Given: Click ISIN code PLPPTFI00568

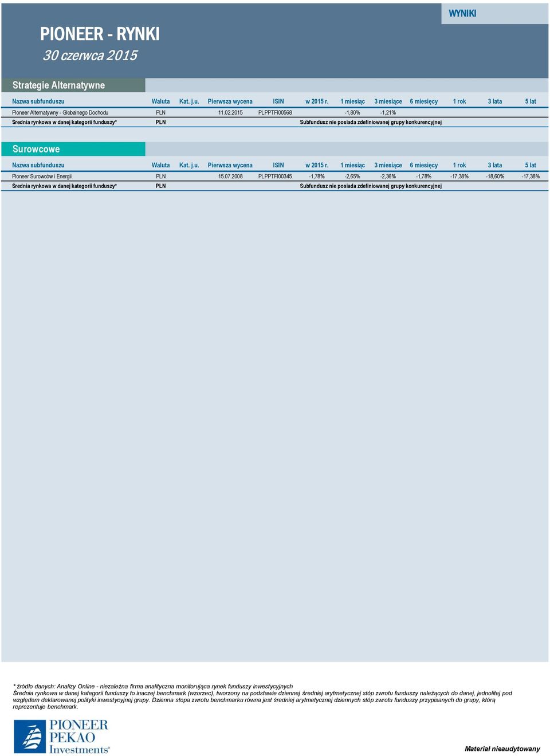Looking at the screenshot, I should tap(275, 112).
